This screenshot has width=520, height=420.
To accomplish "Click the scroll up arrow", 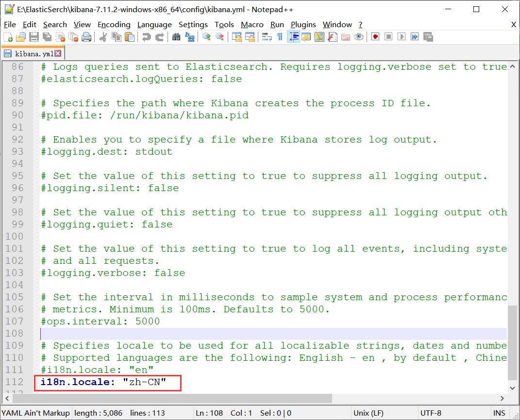I will tap(512, 66).
